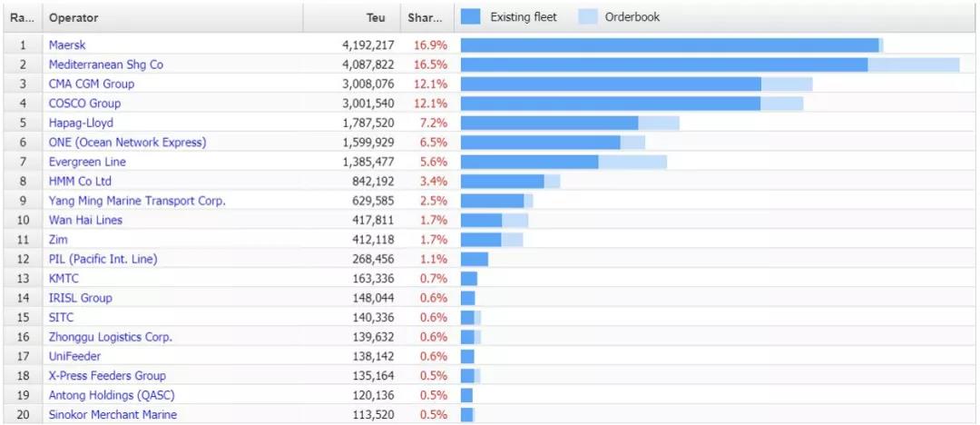This screenshot has width=980, height=425.
Task: Open the Zim operator link
Action: pos(58,240)
